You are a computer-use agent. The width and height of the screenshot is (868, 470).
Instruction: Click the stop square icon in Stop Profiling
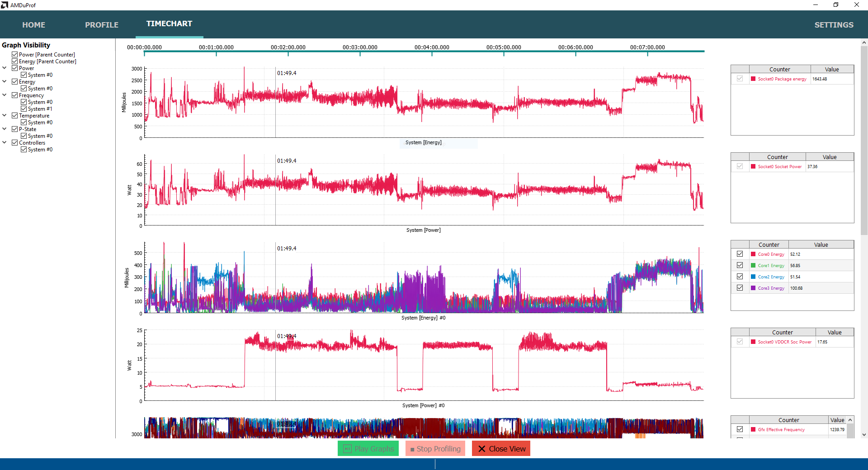tap(412, 450)
